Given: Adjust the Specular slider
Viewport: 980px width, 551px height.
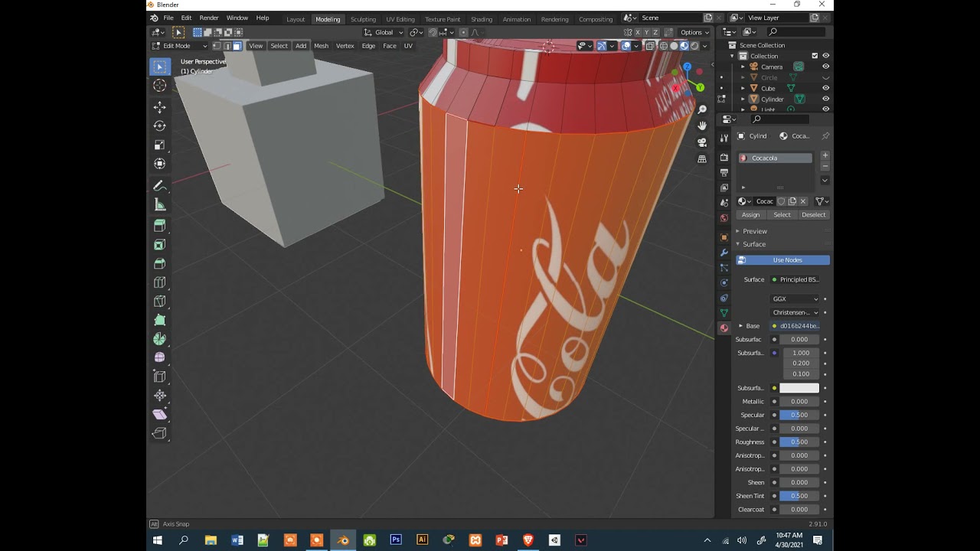Looking at the screenshot, I should point(799,415).
